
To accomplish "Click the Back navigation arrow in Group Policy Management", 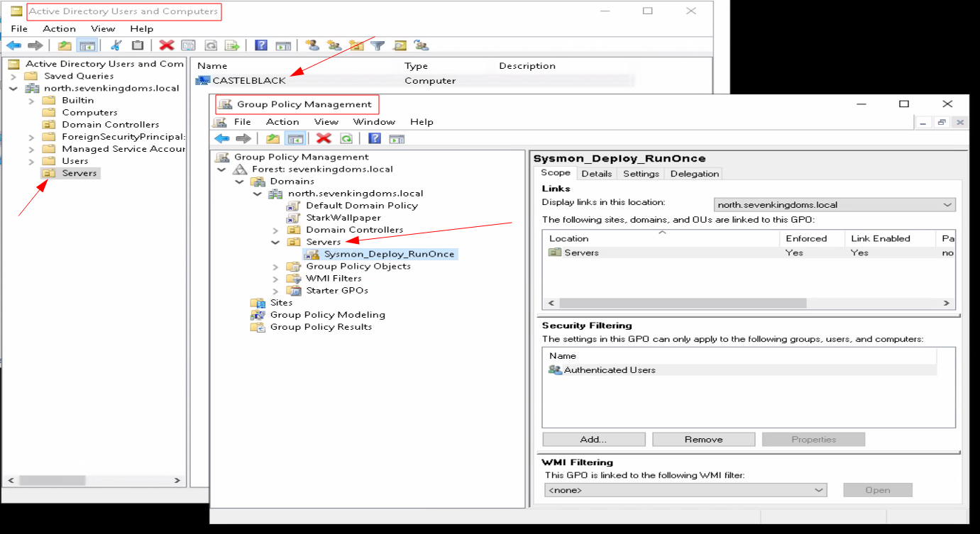I will pos(221,138).
